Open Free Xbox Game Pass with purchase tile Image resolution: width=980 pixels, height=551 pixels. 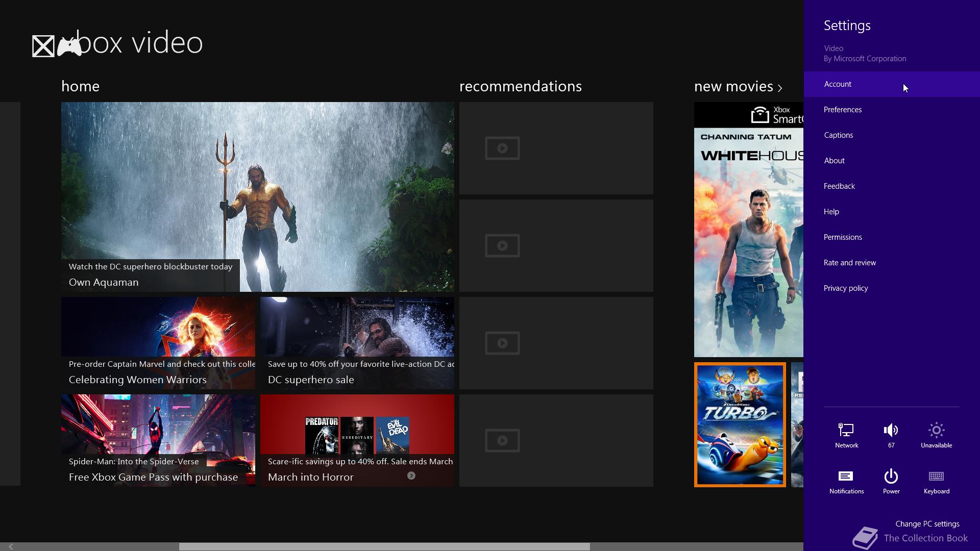pyautogui.click(x=158, y=440)
